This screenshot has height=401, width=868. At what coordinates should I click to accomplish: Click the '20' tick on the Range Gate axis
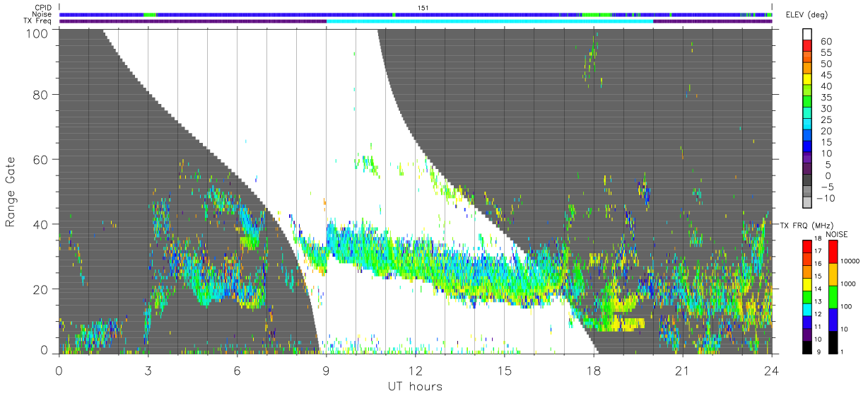click(x=42, y=289)
